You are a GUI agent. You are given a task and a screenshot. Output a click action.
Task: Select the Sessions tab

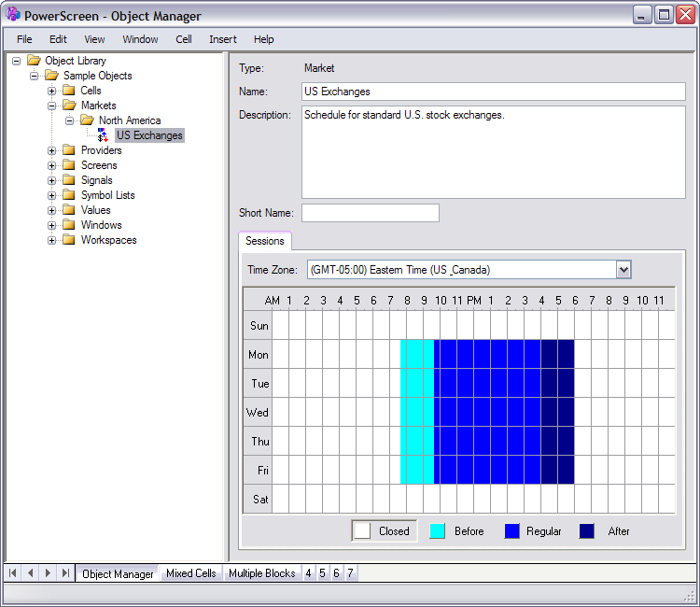click(264, 241)
